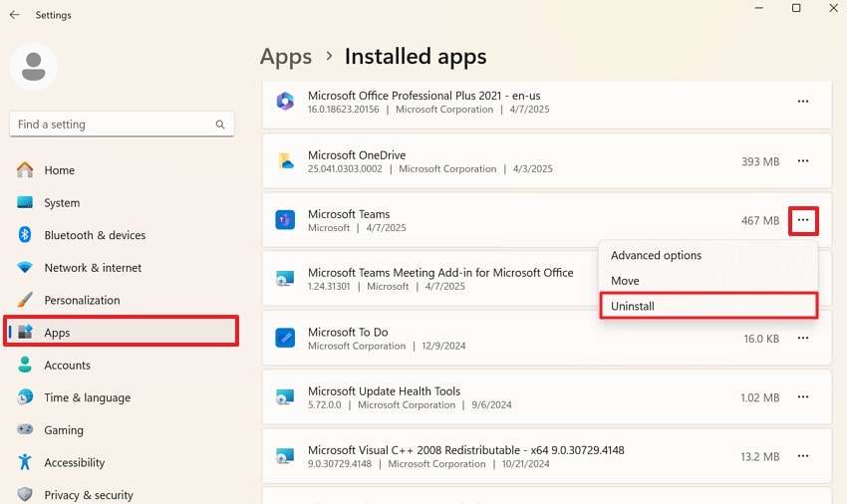Click the Installed apps page heading
847x504 pixels.
(416, 56)
